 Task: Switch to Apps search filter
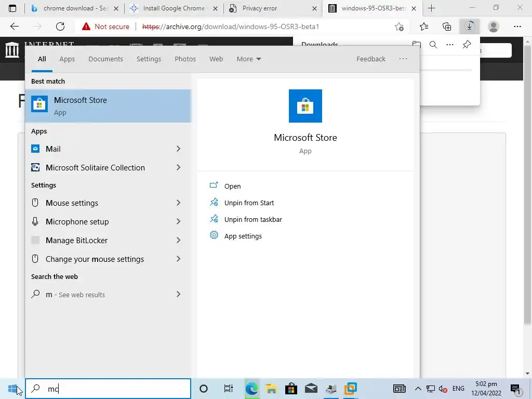point(67,59)
